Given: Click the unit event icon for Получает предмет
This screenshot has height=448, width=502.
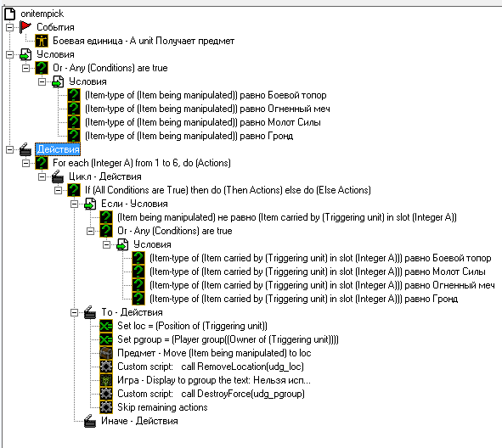Looking at the screenshot, I should pyautogui.click(x=42, y=41).
